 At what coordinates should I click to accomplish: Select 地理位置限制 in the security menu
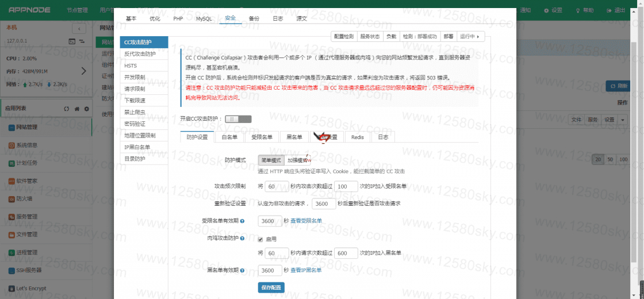144,135
